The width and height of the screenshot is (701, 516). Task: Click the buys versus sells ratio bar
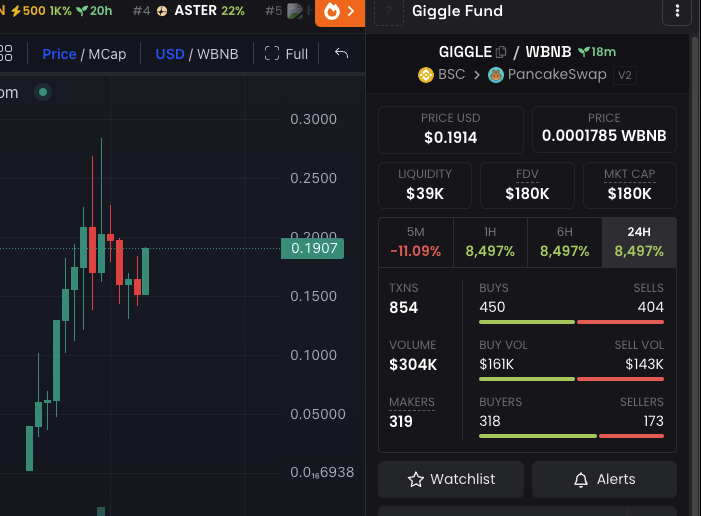pyautogui.click(x=571, y=322)
